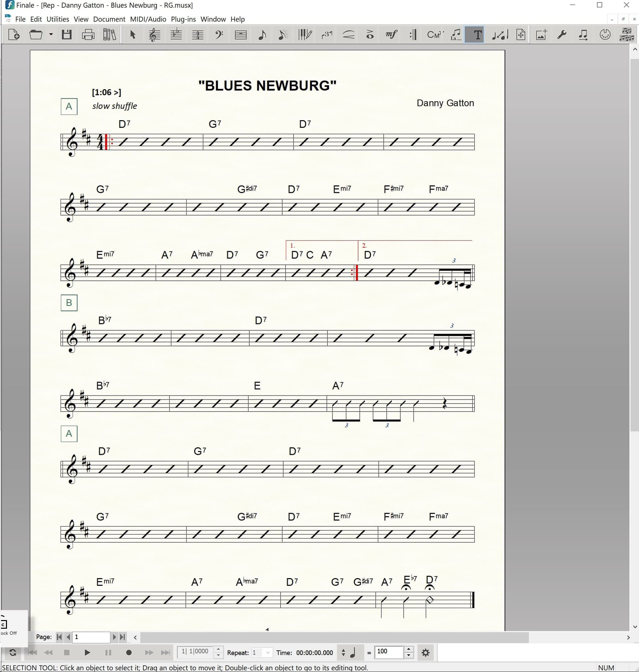Screen dimensions: 639x672
Task: Select the Resize tool
Action: click(499, 35)
